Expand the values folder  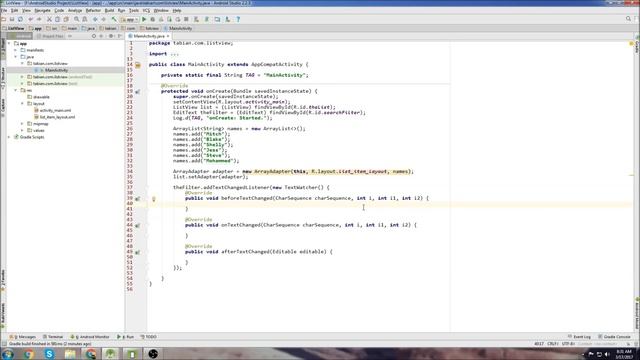pyautogui.click(x=22, y=130)
